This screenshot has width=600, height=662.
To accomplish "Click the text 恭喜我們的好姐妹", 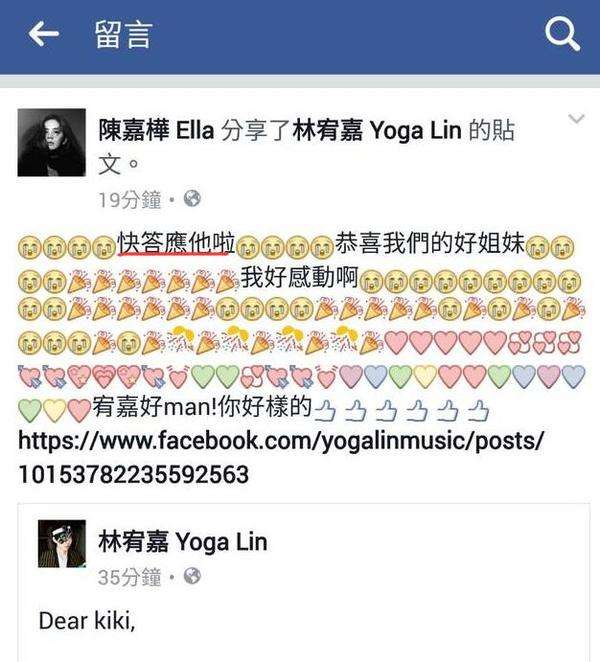I will [430, 243].
